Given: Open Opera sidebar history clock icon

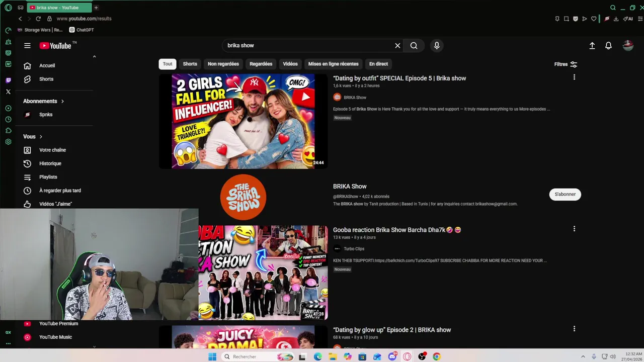Looking at the screenshot, I should [x=8, y=120].
